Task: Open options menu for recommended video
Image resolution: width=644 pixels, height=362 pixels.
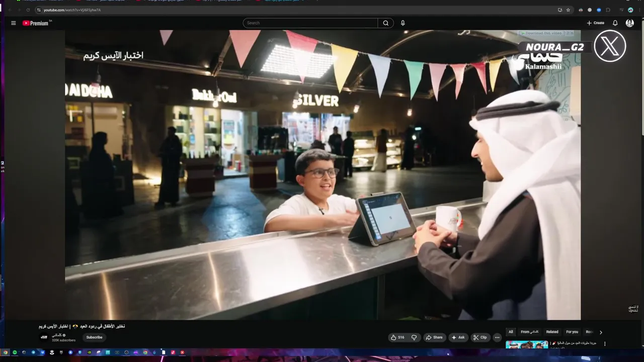Action: 605,344
